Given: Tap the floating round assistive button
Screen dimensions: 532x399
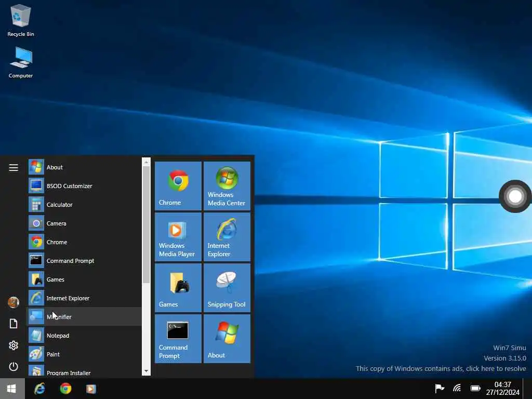Looking at the screenshot, I should 515,196.
